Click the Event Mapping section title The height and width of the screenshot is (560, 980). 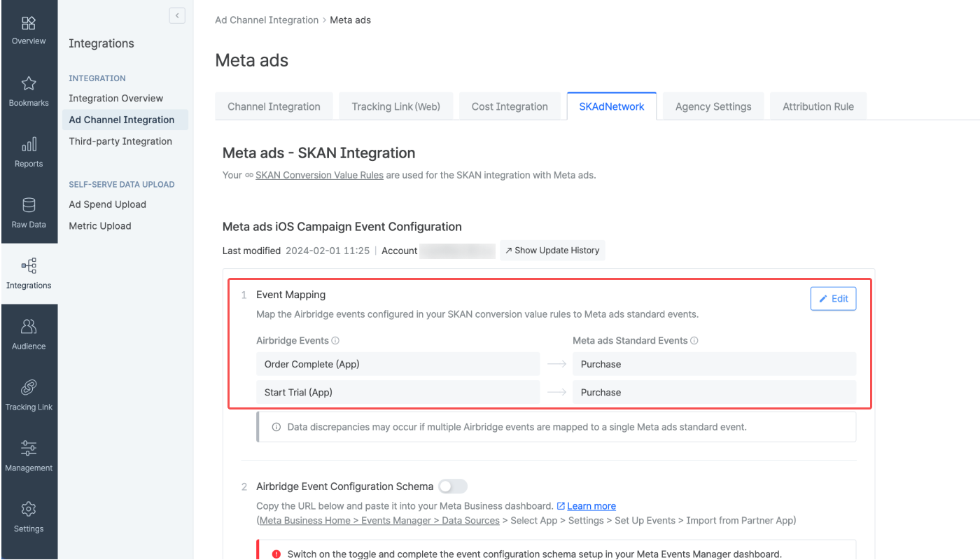291,295
